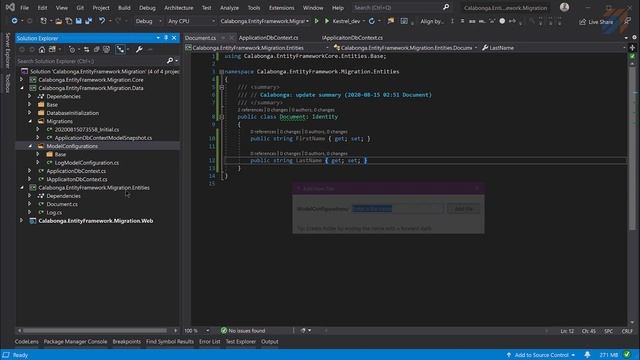
Task: Collapse the Document class code block
Action: coord(222,117)
